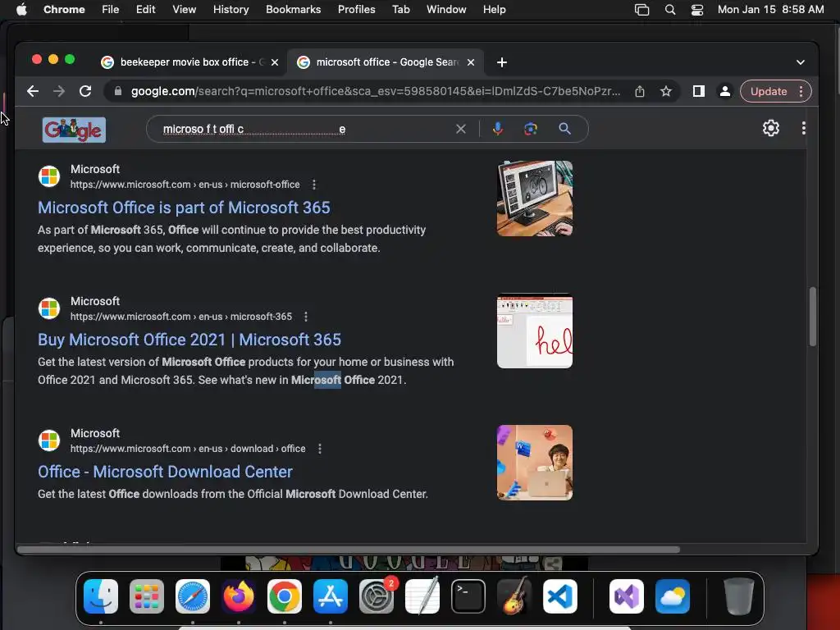Viewport: 840px width, 630px height.
Task: Open the Chrome profile avatar
Action: [x=725, y=91]
